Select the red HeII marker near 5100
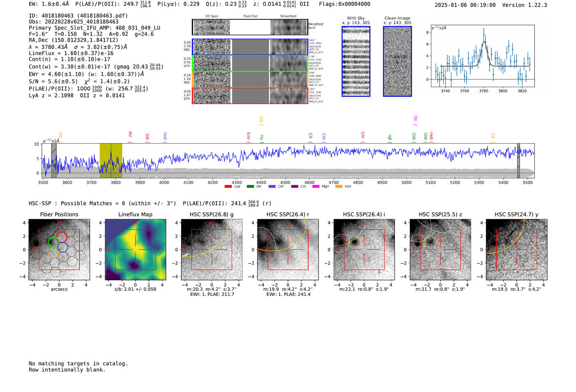Image resolution: width=576 pixels, height=392 pixels. [x=431, y=137]
